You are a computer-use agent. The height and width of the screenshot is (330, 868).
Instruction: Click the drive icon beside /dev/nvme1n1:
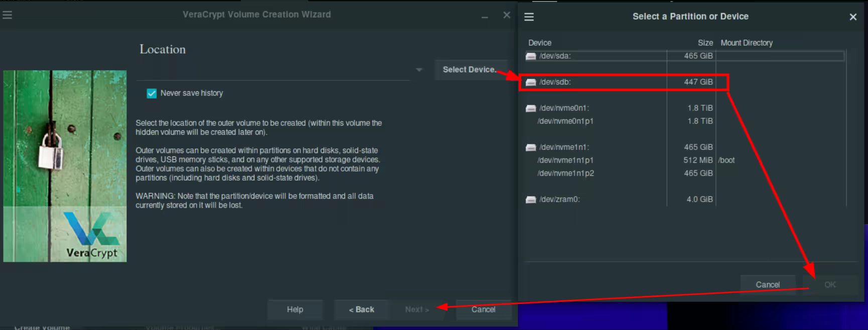click(531, 147)
